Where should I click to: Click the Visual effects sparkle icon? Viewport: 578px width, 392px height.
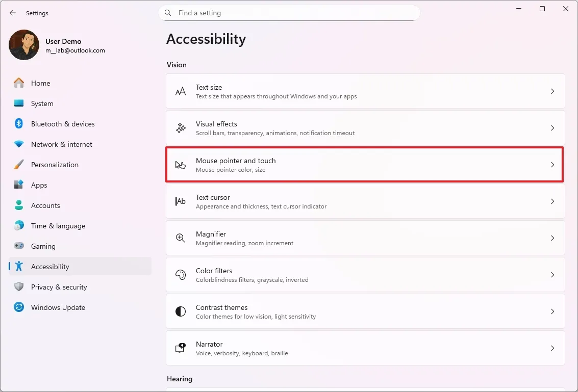pyautogui.click(x=180, y=128)
